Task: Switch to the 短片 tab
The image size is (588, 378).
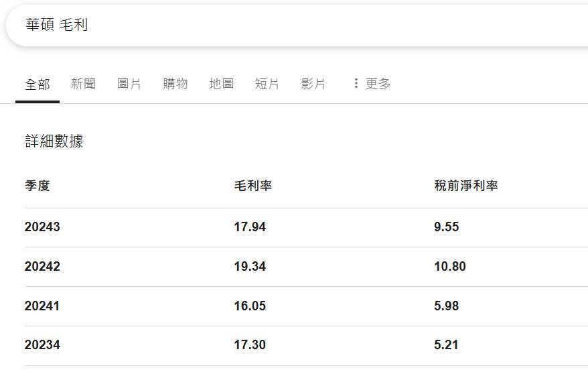Action: point(267,84)
